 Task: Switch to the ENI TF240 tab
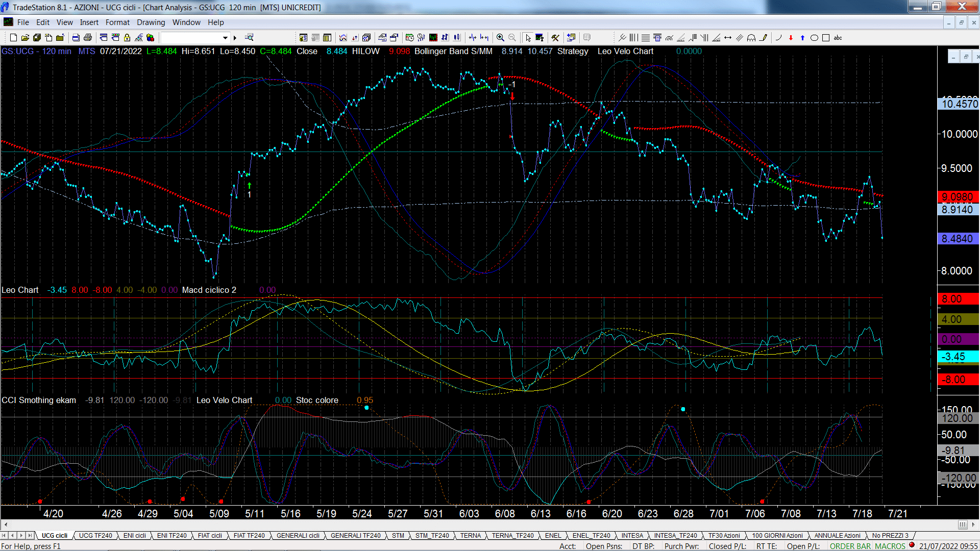172,536
